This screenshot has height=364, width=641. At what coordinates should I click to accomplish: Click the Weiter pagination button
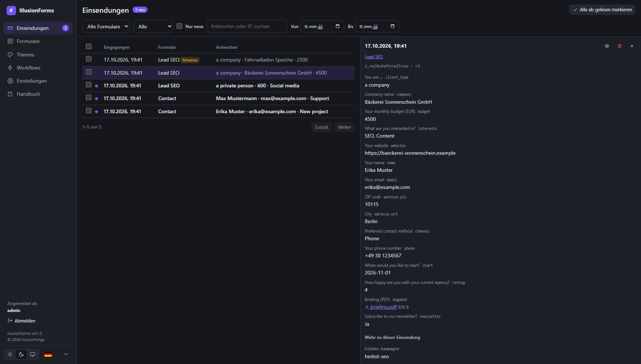coord(344,127)
